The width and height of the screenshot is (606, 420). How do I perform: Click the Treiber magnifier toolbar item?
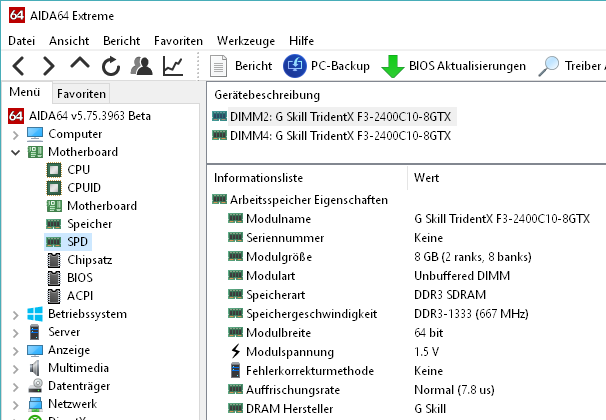(572, 66)
